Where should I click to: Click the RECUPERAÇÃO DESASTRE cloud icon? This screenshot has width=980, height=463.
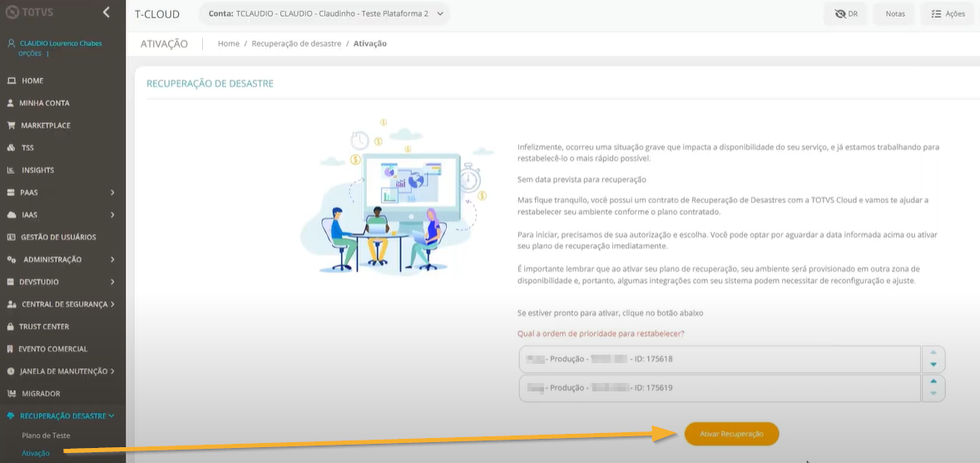click(x=11, y=416)
